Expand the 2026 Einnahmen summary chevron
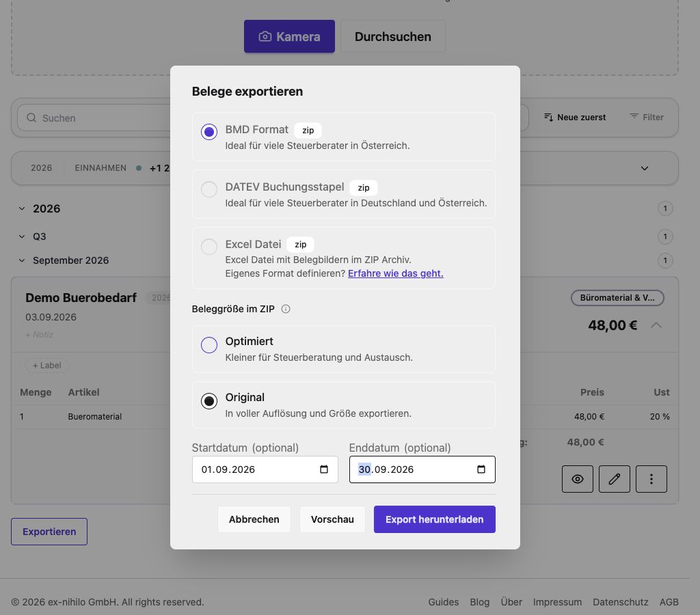 [644, 168]
